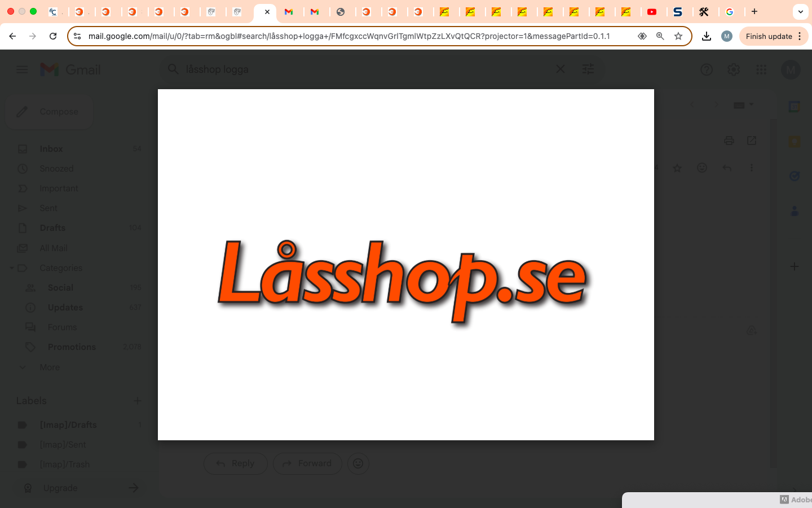Open the Chrome profile M icon
This screenshot has height=508, width=812.
coord(727,36)
